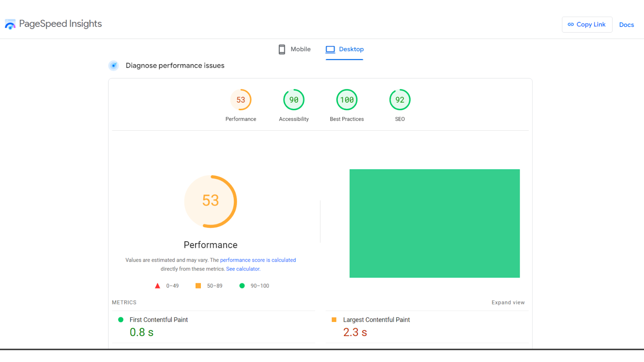
Task: Open the See calculator link
Action: click(x=243, y=269)
